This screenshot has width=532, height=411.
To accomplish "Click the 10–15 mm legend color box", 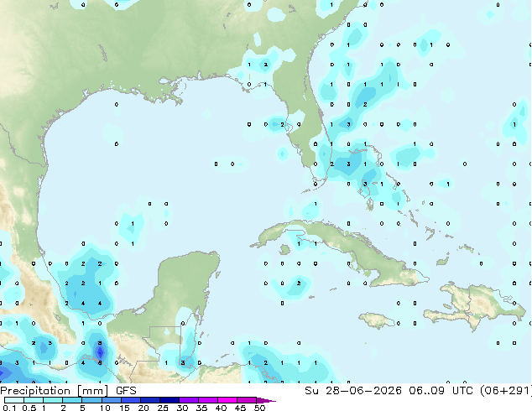I will 112,400.
